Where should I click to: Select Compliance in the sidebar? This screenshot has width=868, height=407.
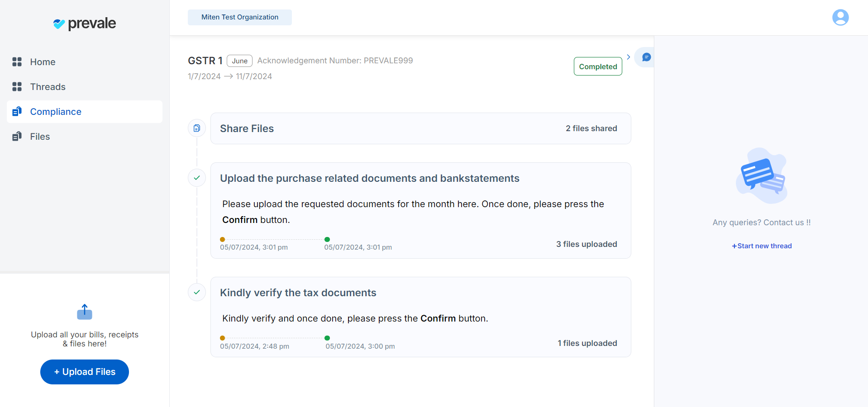point(56,112)
